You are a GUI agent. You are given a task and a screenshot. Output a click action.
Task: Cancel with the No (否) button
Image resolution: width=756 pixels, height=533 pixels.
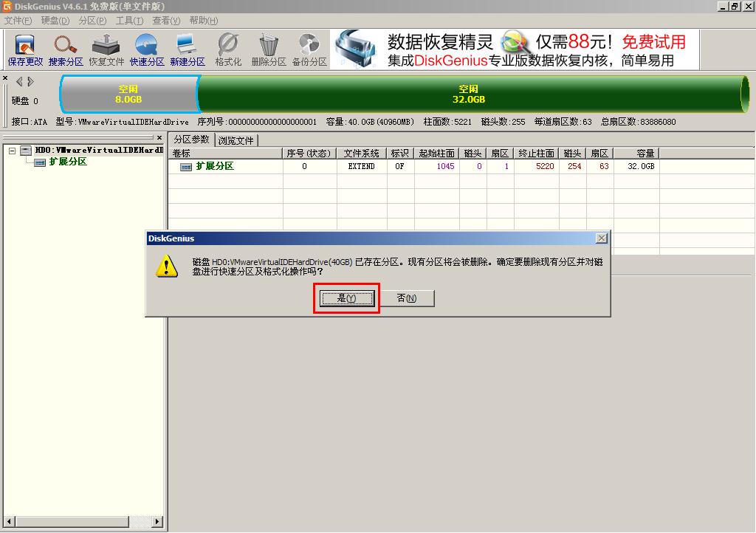[407, 298]
